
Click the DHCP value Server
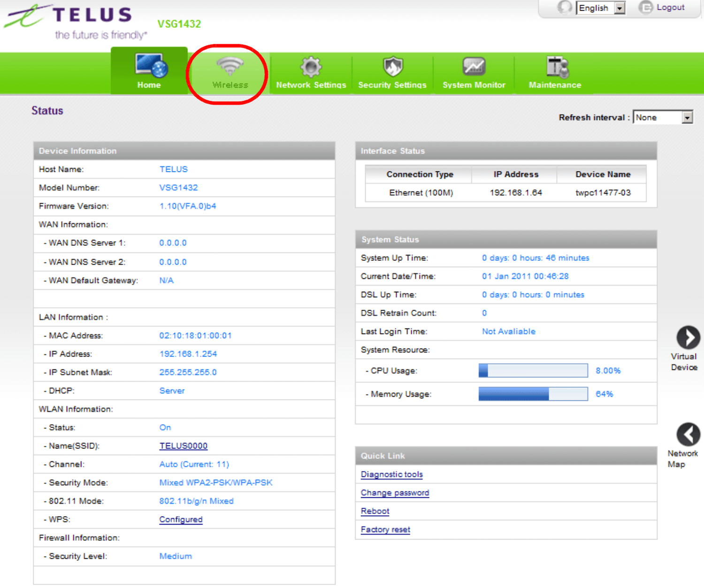[x=172, y=390]
